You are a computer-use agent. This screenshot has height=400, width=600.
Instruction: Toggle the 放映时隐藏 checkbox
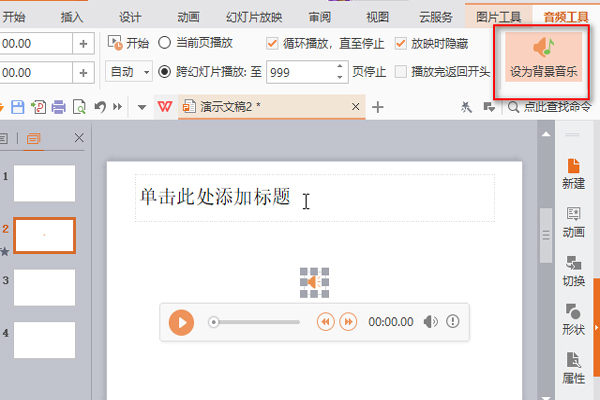[x=401, y=44]
